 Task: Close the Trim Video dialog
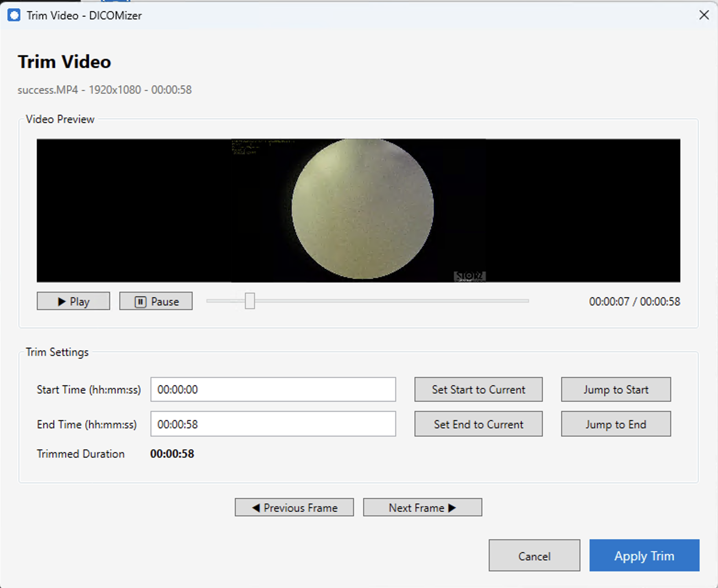[704, 15]
